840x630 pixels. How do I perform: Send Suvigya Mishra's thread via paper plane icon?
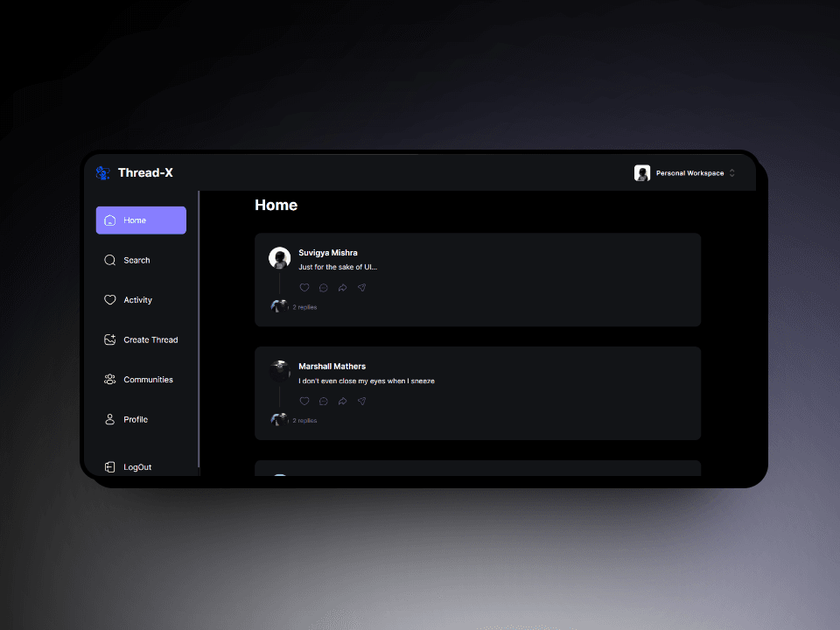361,288
